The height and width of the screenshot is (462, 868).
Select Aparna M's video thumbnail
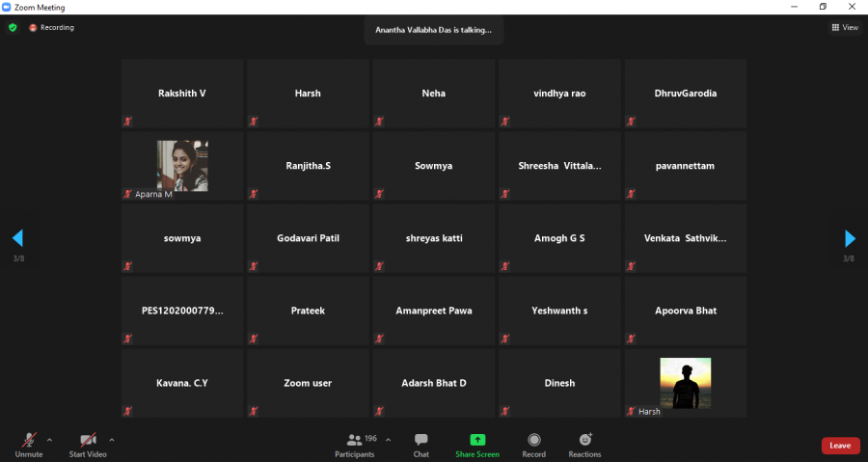182,166
